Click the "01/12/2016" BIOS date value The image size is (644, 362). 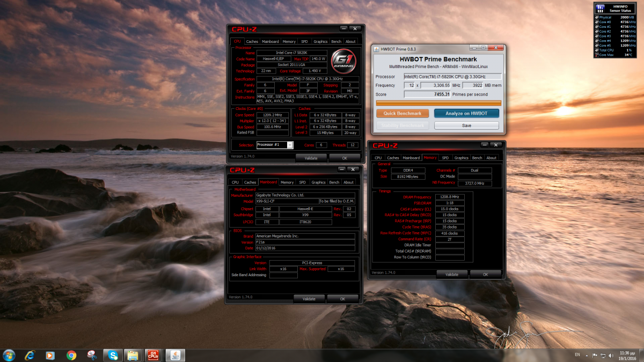click(305, 248)
